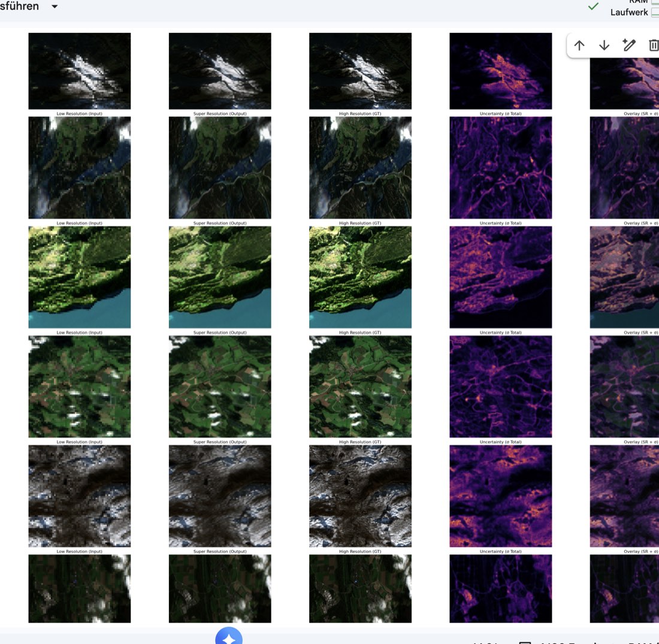Click the green connected checkmark

coord(593,7)
